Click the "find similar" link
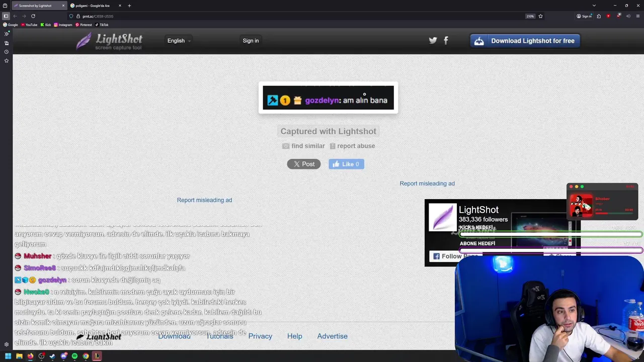 pos(303,146)
